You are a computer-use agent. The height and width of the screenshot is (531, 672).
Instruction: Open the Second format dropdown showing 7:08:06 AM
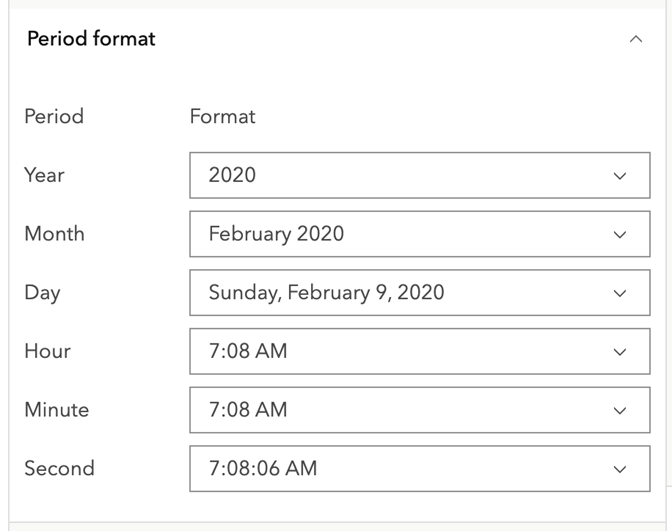coord(418,469)
